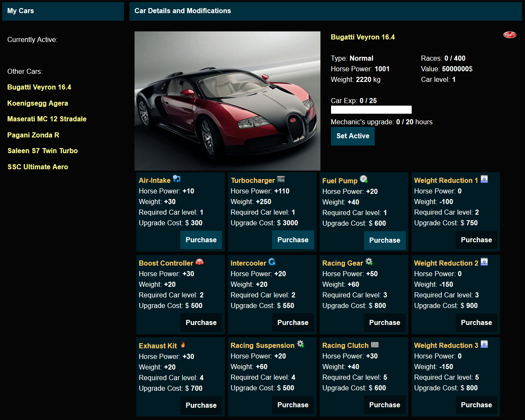Buy the Weight Reduction 3 upgrade

pos(476,405)
